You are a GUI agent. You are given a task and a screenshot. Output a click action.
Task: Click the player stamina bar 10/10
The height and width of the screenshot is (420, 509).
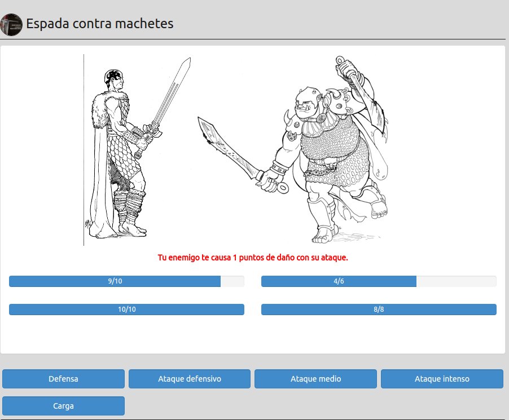[x=126, y=310]
